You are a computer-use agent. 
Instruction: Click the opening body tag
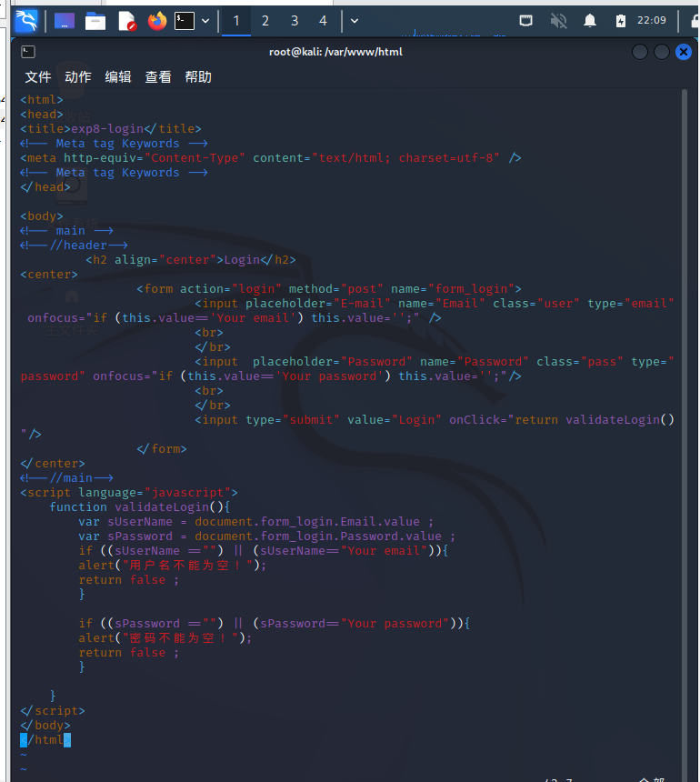tap(42, 216)
